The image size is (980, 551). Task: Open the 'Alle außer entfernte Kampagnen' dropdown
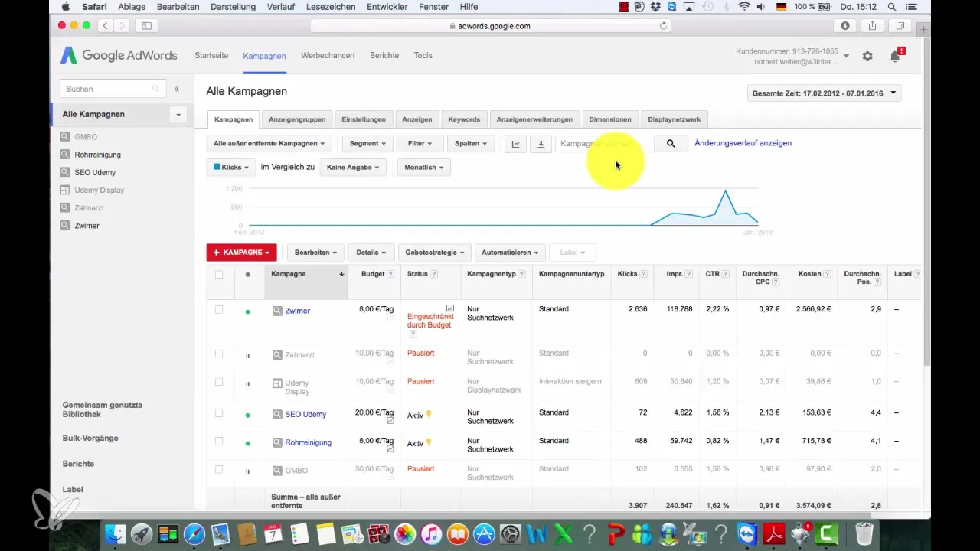[268, 143]
